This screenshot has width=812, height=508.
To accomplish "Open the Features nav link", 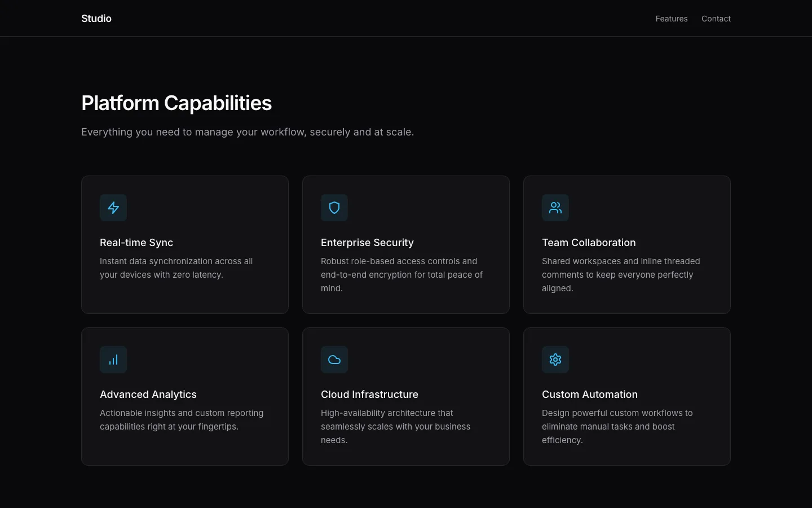I will [x=672, y=19].
